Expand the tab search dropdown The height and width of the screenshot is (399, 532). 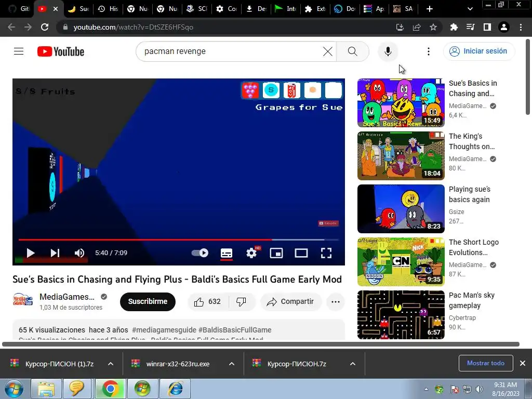click(x=470, y=9)
